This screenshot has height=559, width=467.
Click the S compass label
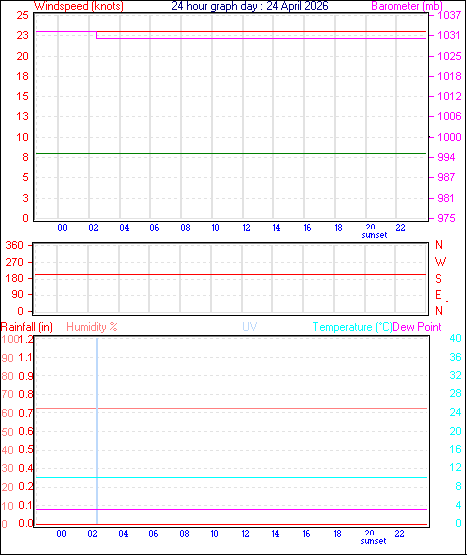coord(438,279)
